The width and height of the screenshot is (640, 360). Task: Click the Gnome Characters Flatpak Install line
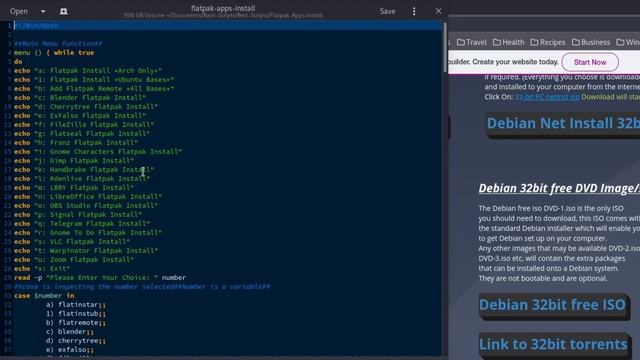coord(98,151)
